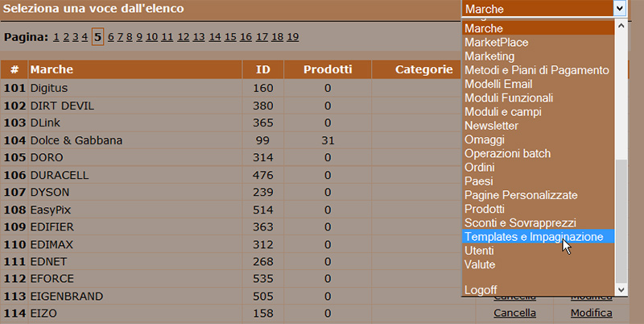Click the Prodotti column header
Image resolution: width=644 pixels, height=324 pixels.
328,69
